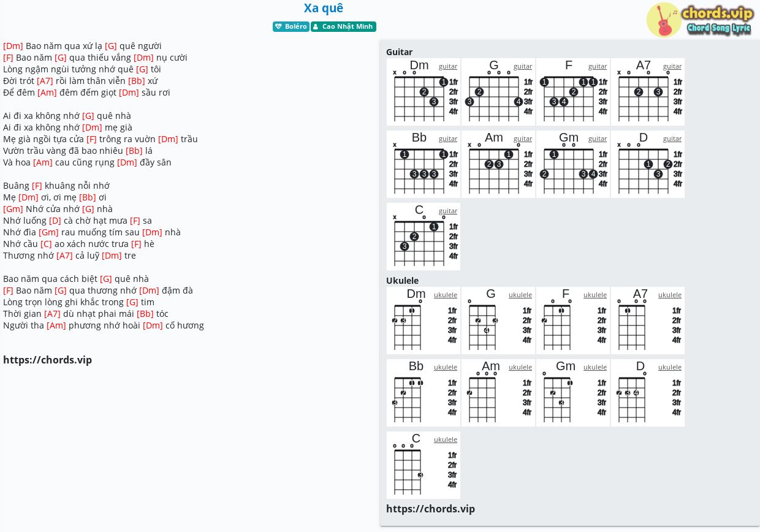Click the Ukulele section heading

coord(402,281)
